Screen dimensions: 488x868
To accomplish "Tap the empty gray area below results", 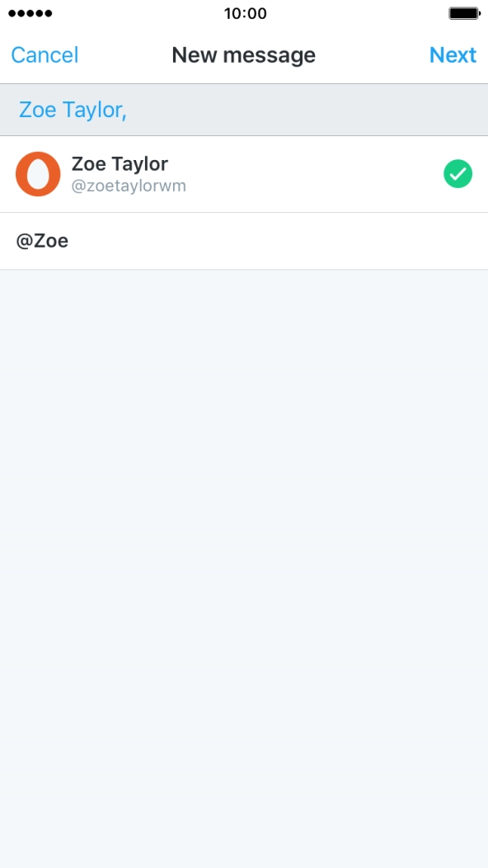I will (x=244, y=568).
